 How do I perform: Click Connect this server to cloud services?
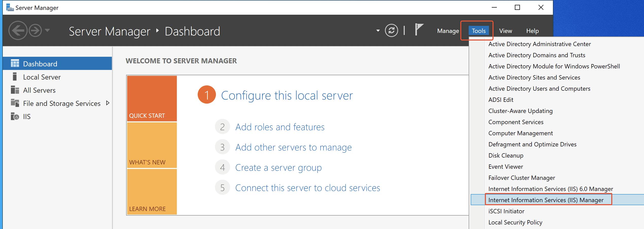coord(308,188)
